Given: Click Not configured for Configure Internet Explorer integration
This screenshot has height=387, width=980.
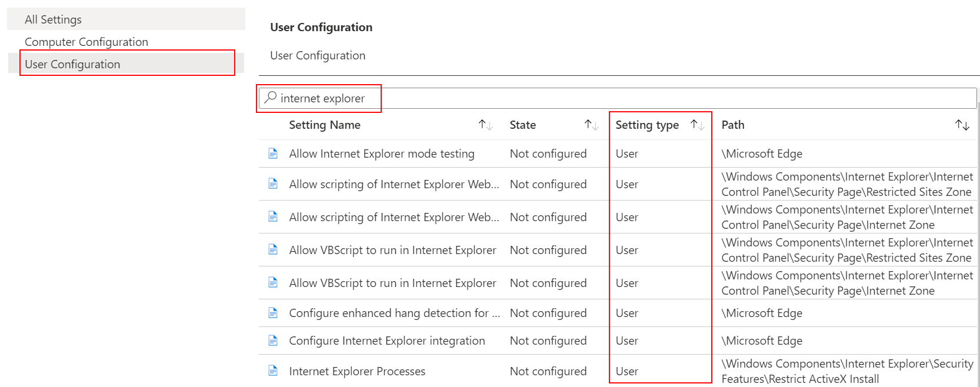Looking at the screenshot, I should pos(548,341).
